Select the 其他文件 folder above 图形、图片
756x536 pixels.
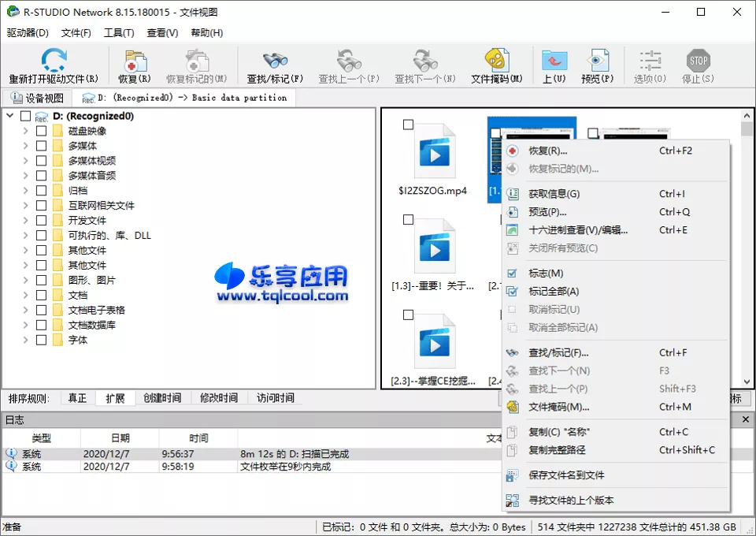pos(87,266)
